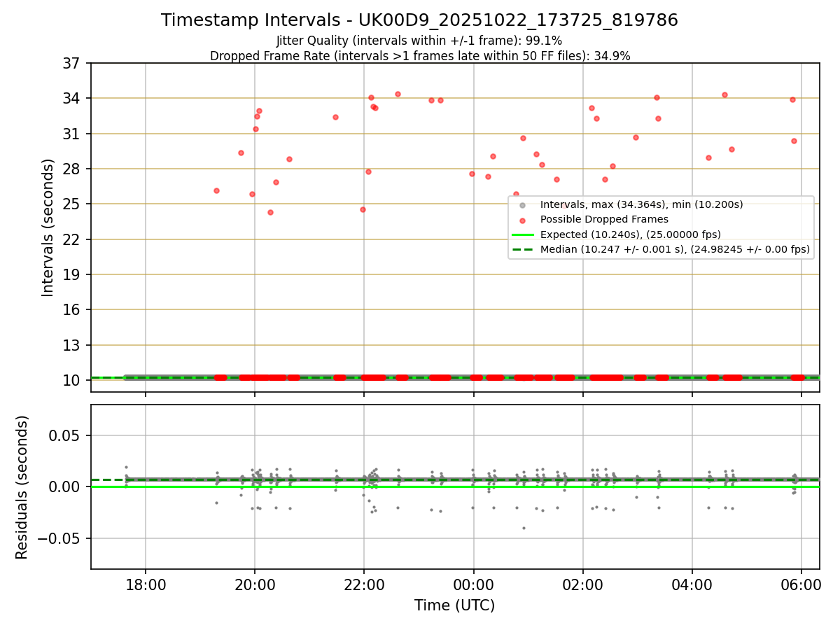Click the solid green 'Expected' line sample in legend
The image size is (840, 630).
(522, 234)
